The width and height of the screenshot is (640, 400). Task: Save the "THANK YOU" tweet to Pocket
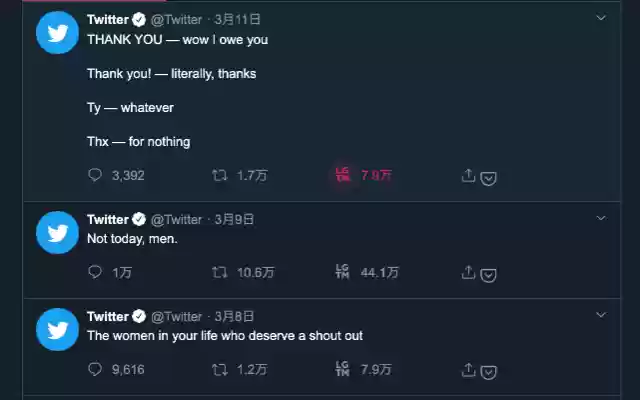coord(489,178)
